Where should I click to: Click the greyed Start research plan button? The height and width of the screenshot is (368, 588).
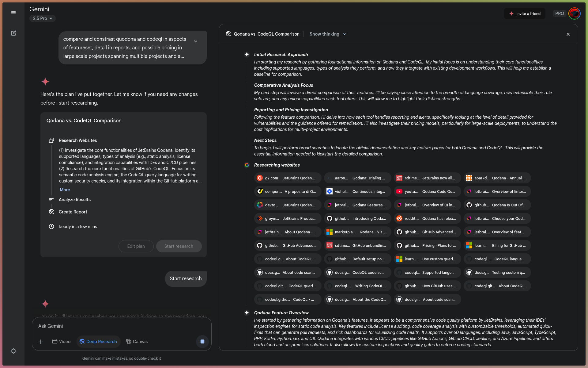(179, 246)
